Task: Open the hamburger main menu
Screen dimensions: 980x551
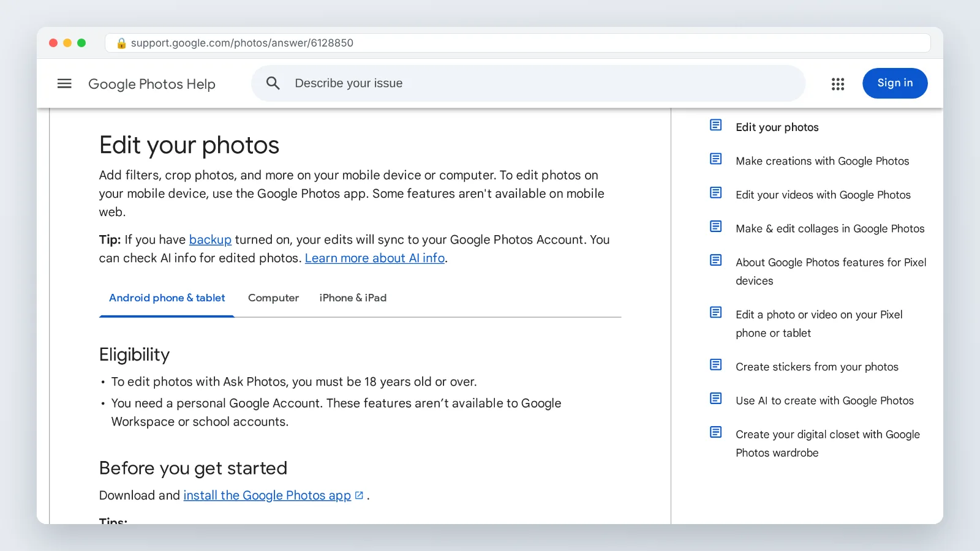Action: 64,83
